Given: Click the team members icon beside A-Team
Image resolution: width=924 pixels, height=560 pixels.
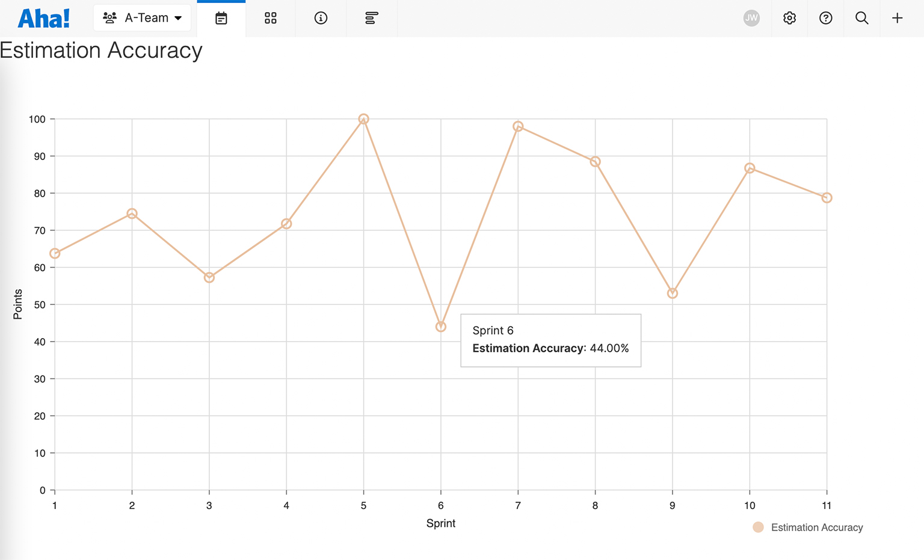Looking at the screenshot, I should coord(109,17).
